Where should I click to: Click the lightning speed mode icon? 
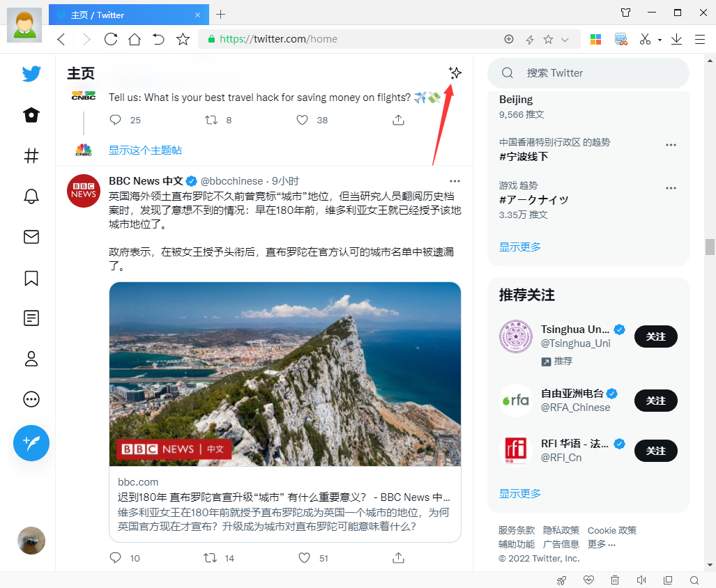tap(530, 40)
